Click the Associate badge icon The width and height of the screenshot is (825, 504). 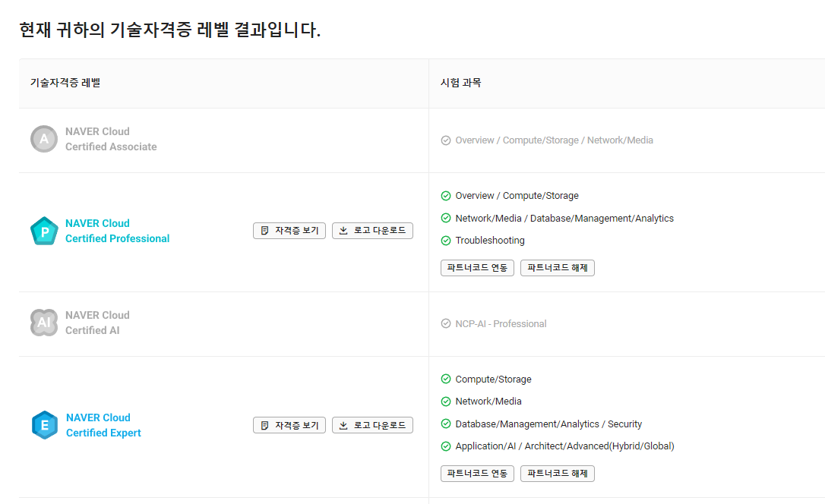coord(44,139)
